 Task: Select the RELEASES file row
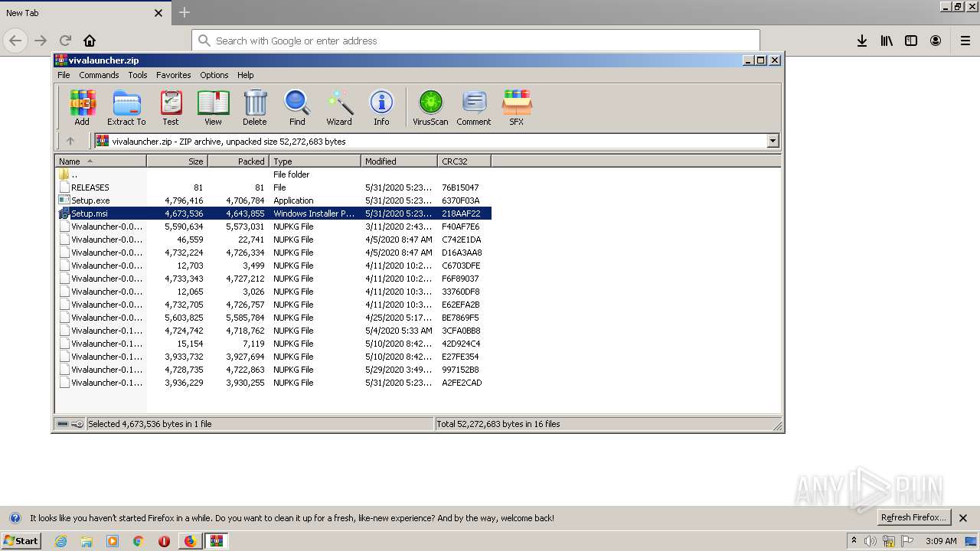click(x=273, y=187)
